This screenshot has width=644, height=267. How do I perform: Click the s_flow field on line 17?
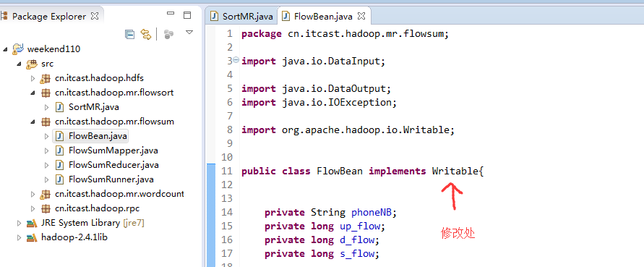357,253
